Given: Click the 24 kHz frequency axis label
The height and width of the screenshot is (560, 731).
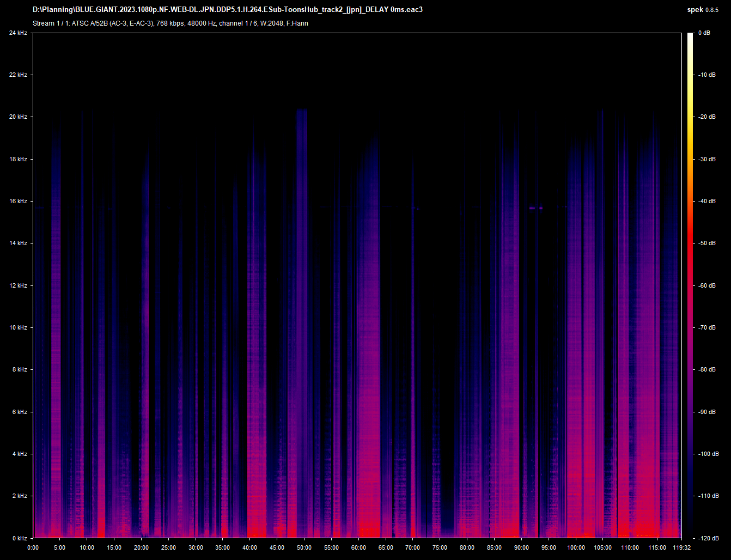Looking at the screenshot, I should point(18,33).
